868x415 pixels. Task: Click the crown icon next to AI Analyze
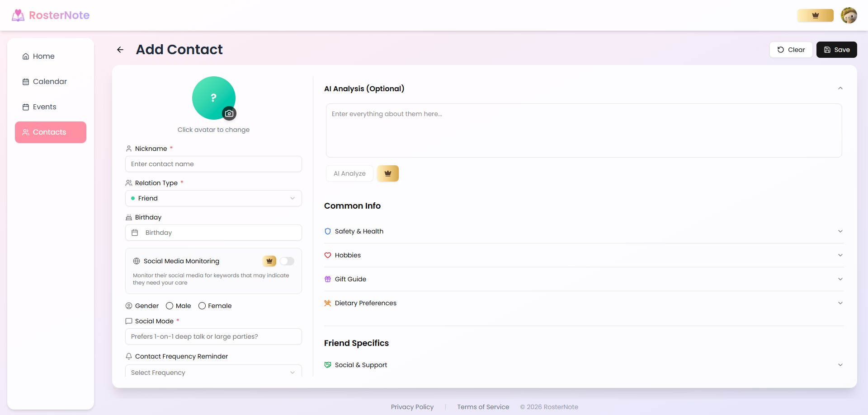tap(387, 173)
